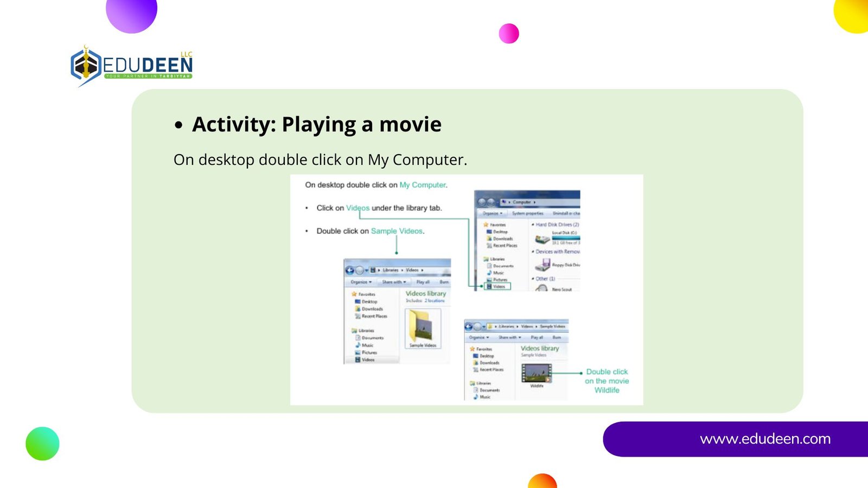Open Organize dropdown in the Wildlife window
Screen dimensions: 868x488
(478, 337)
